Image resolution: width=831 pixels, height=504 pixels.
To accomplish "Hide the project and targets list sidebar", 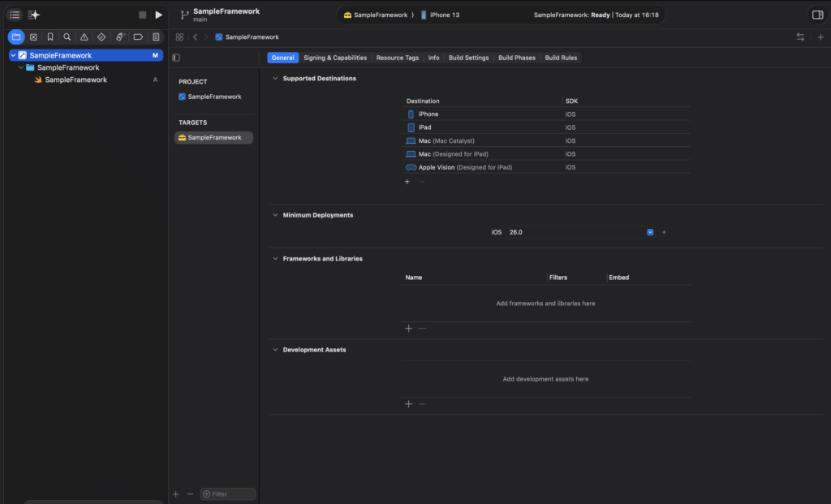I will [176, 58].
